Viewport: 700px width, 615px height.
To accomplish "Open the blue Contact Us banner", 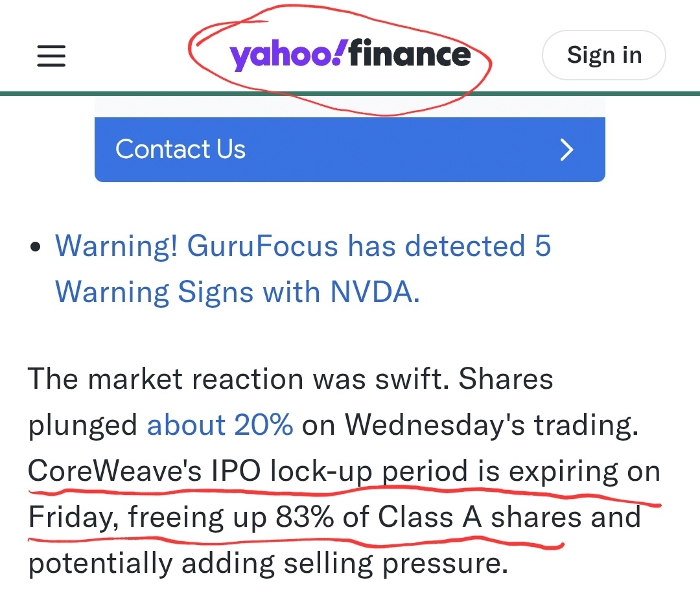I will (350, 150).
